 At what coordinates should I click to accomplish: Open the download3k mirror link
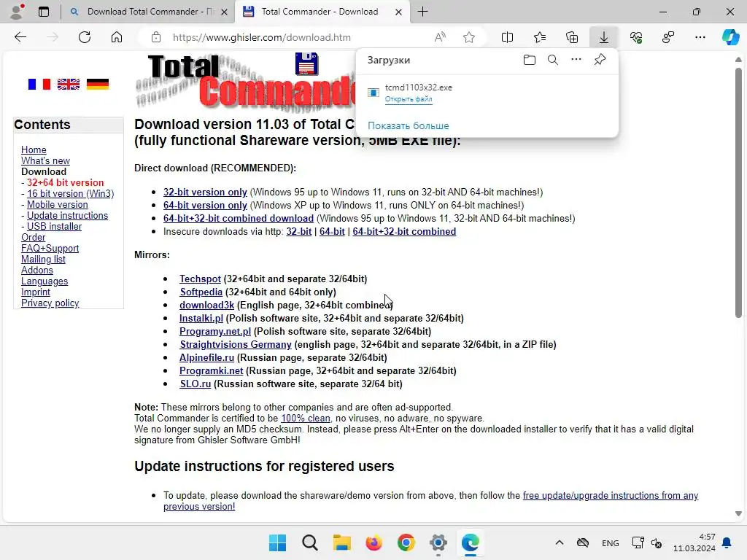click(x=206, y=305)
